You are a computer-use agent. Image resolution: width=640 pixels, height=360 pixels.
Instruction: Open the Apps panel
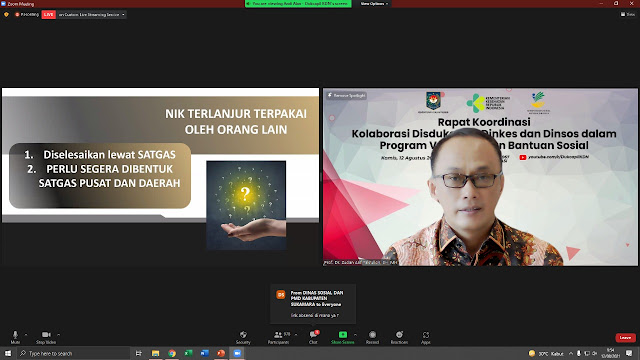(426, 337)
